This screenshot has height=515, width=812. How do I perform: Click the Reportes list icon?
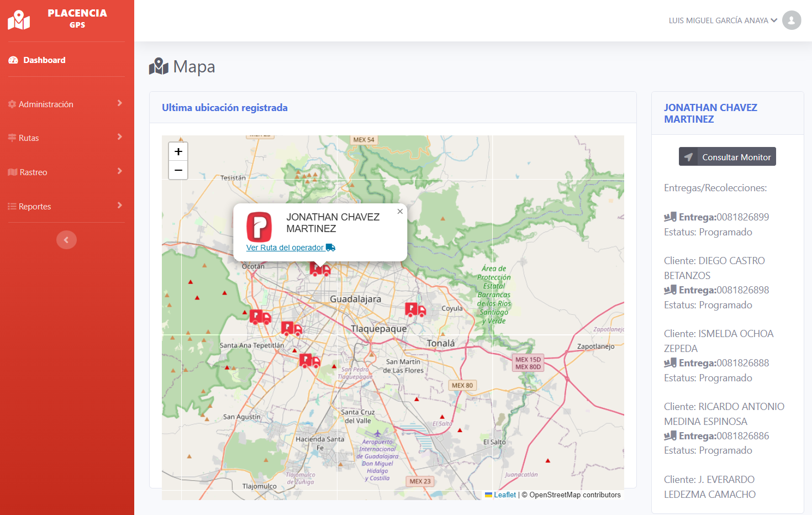12,206
